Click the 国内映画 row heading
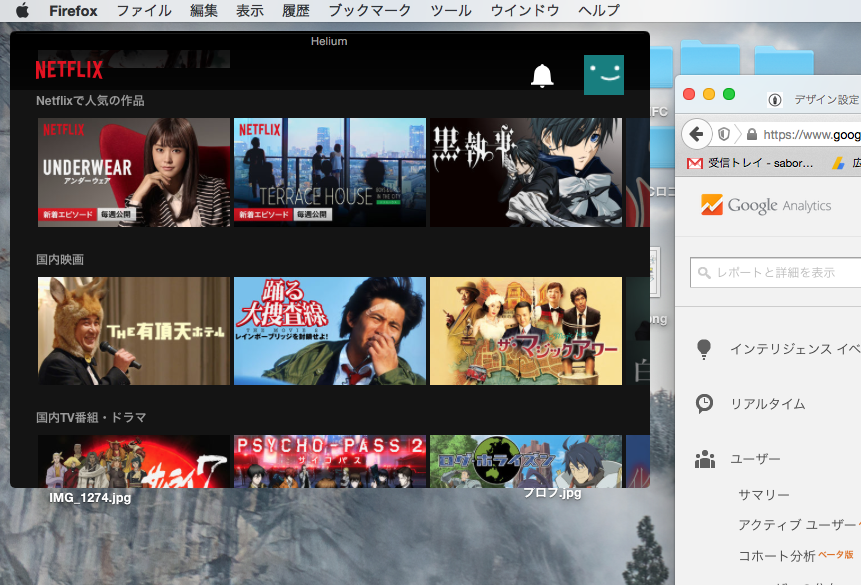This screenshot has height=585, width=861. [60, 259]
